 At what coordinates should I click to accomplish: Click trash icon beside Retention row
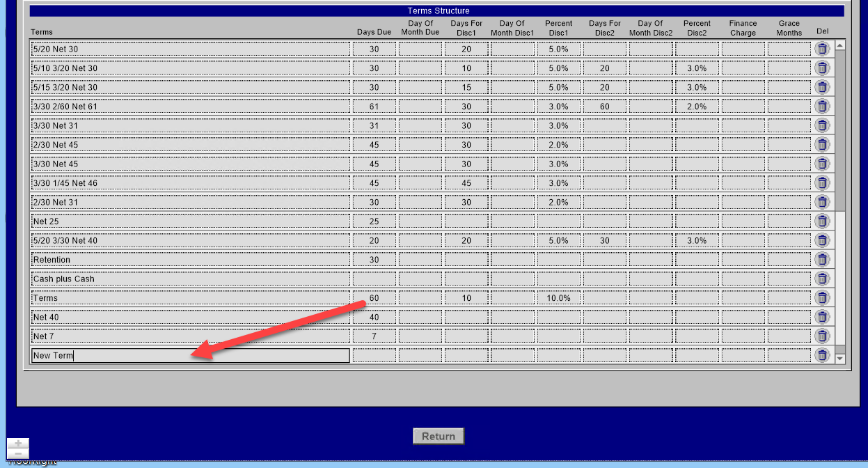pos(822,260)
